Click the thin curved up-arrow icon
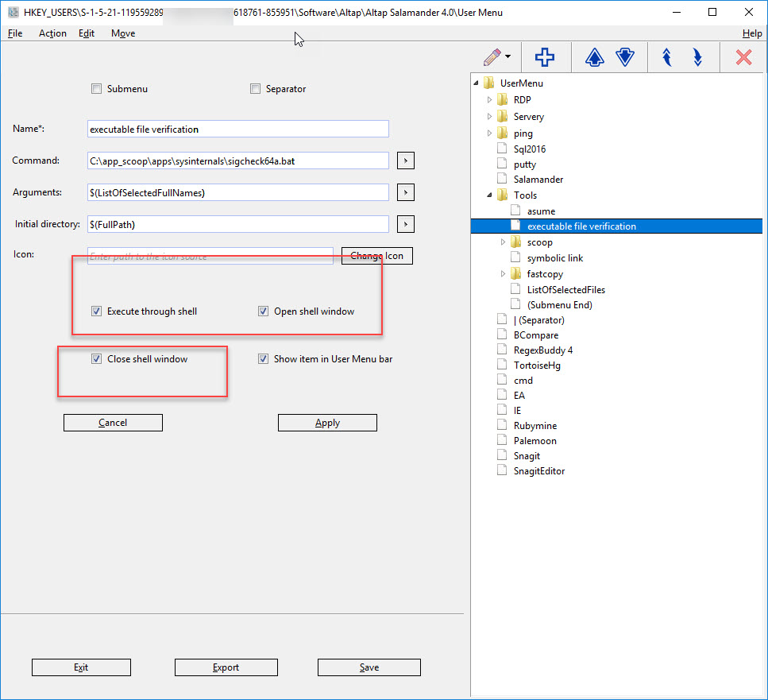This screenshot has height=700, width=768. click(x=666, y=57)
